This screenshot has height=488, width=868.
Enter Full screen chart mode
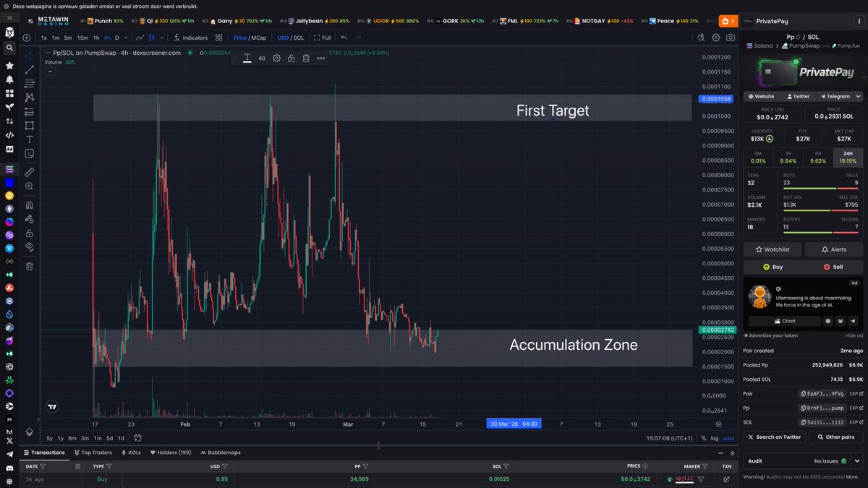[323, 38]
